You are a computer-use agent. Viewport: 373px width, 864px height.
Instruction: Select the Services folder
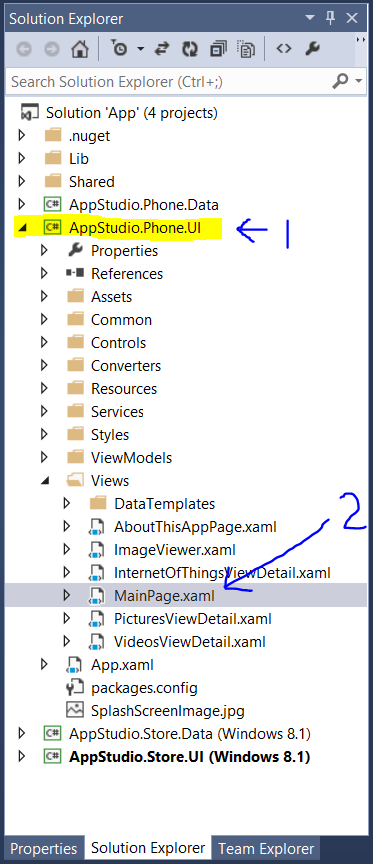pos(117,412)
